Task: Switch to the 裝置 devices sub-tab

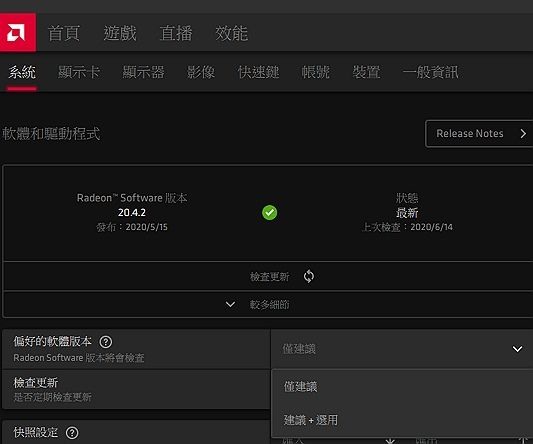Action: coord(366,72)
